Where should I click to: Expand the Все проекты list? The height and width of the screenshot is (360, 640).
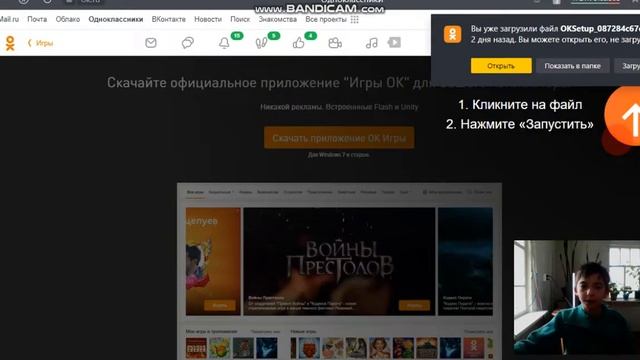[x=326, y=19]
